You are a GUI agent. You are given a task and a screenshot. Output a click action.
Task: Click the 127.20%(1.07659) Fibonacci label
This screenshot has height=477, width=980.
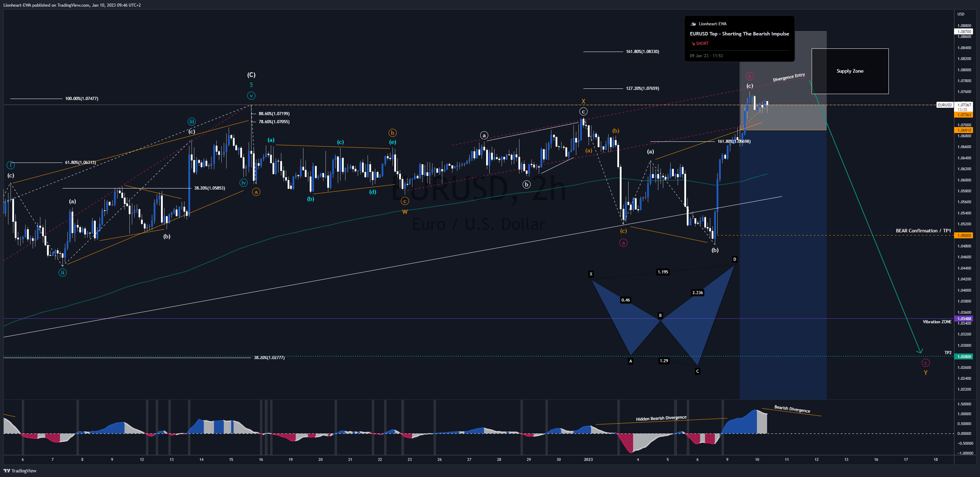[642, 88]
